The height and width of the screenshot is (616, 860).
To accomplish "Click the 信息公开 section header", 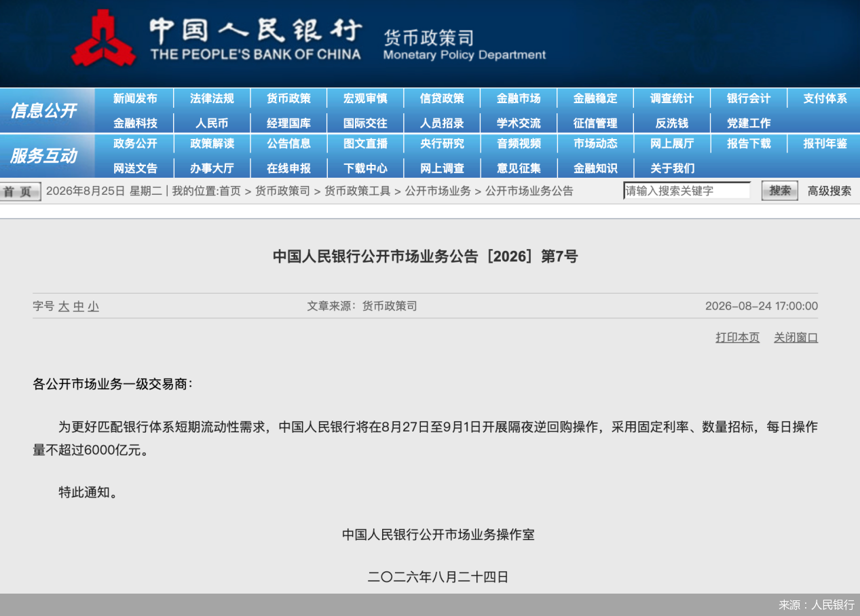I will click(43, 111).
